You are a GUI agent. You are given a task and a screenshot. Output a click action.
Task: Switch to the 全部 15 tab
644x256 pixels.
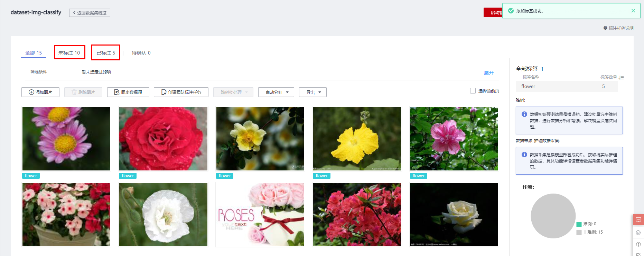(x=34, y=53)
